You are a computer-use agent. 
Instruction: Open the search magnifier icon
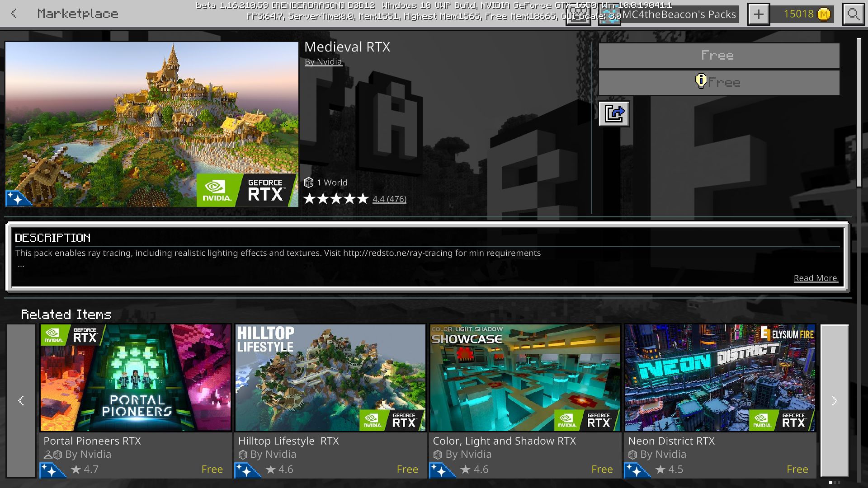click(x=853, y=14)
